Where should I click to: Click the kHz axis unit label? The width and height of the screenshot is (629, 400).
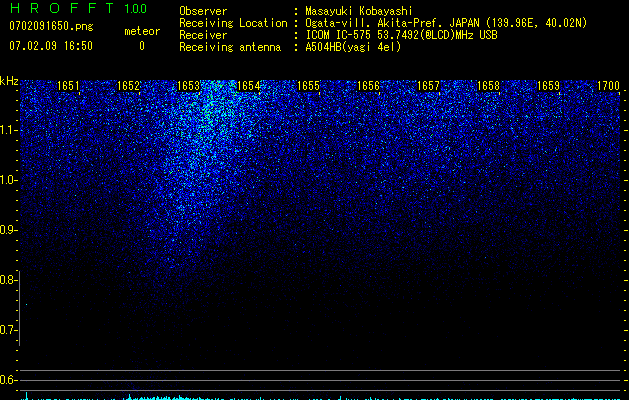[x=9, y=81]
